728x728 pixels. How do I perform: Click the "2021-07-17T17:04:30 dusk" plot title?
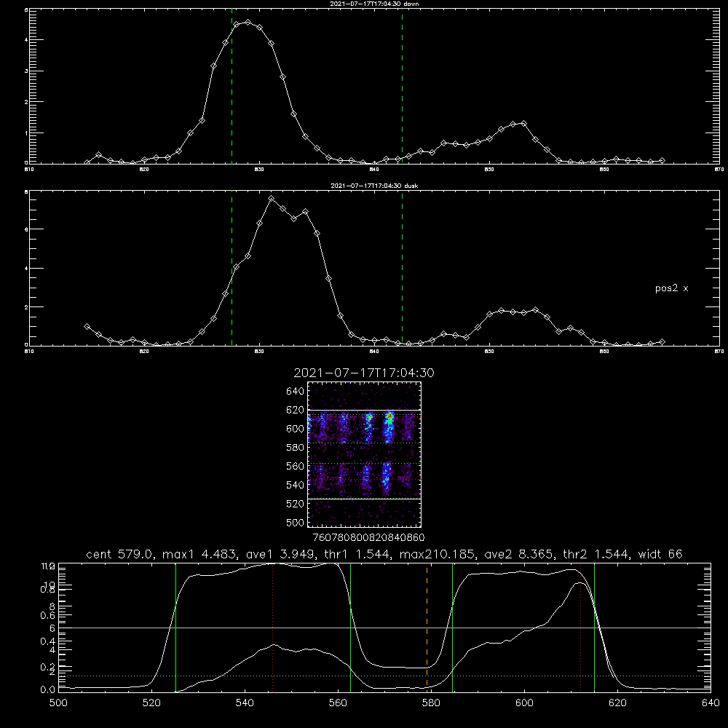click(x=374, y=186)
